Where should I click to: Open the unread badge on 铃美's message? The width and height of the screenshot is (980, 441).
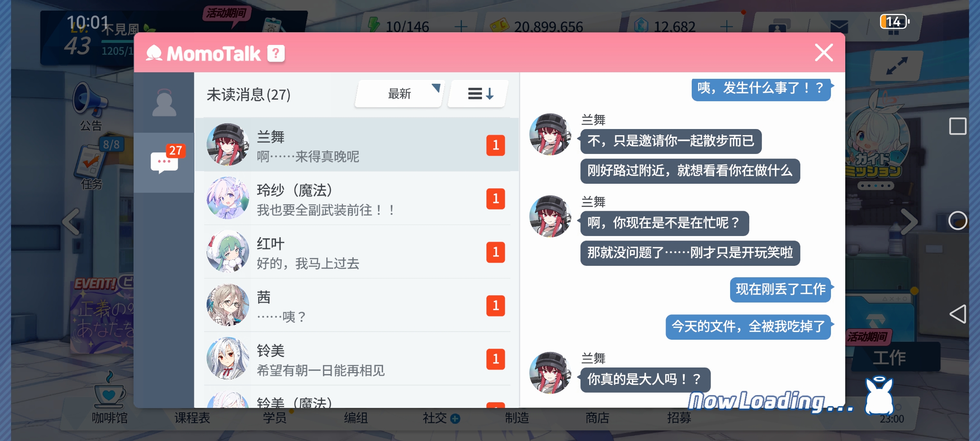click(495, 359)
